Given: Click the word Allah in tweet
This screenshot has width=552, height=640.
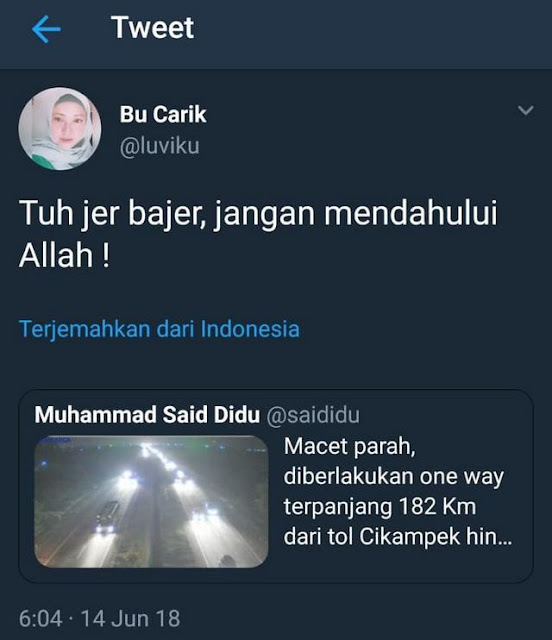Looking at the screenshot, I should (x=56, y=256).
